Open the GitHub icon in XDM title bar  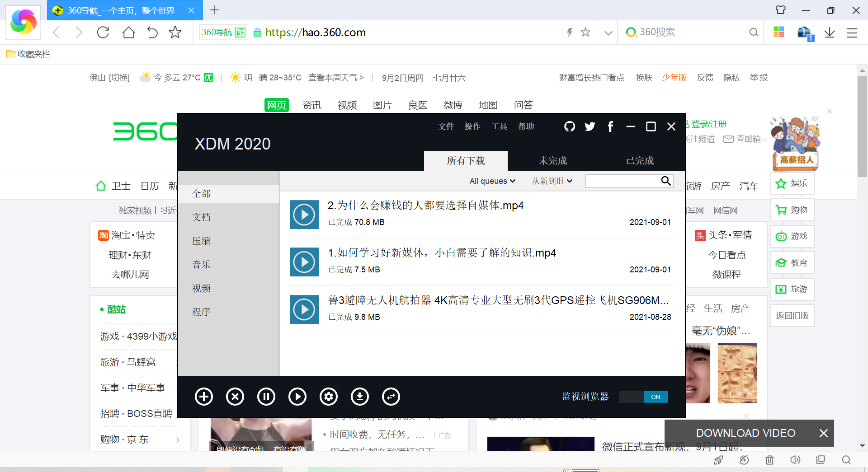click(x=570, y=126)
